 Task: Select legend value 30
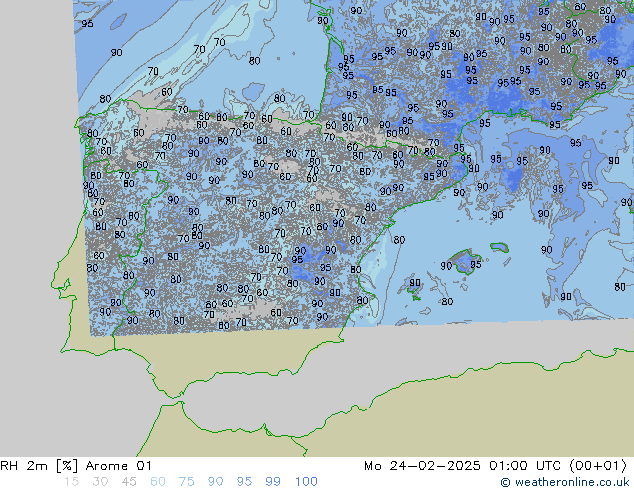pos(100,482)
